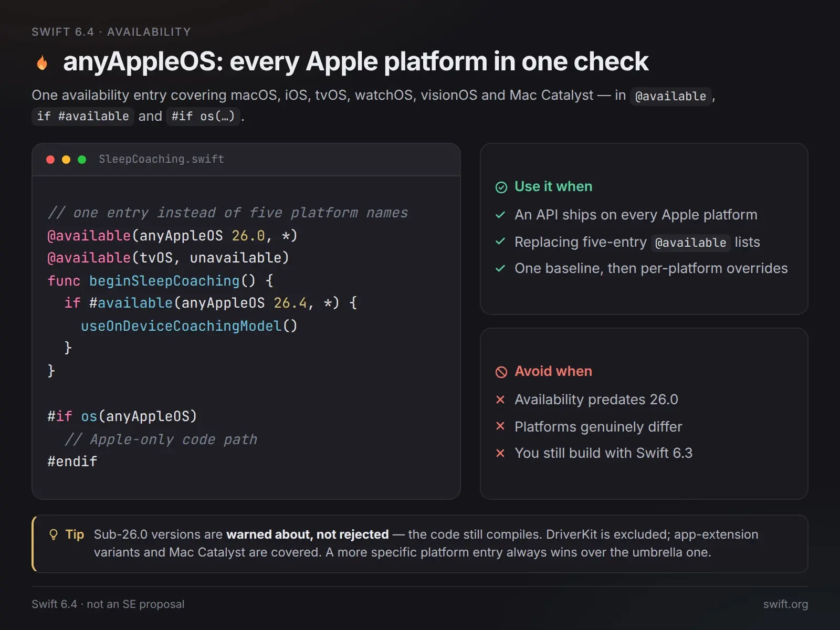This screenshot has width=840, height=630.
Task: Click the 'Tip' label in the callout
Action: pyautogui.click(x=75, y=534)
